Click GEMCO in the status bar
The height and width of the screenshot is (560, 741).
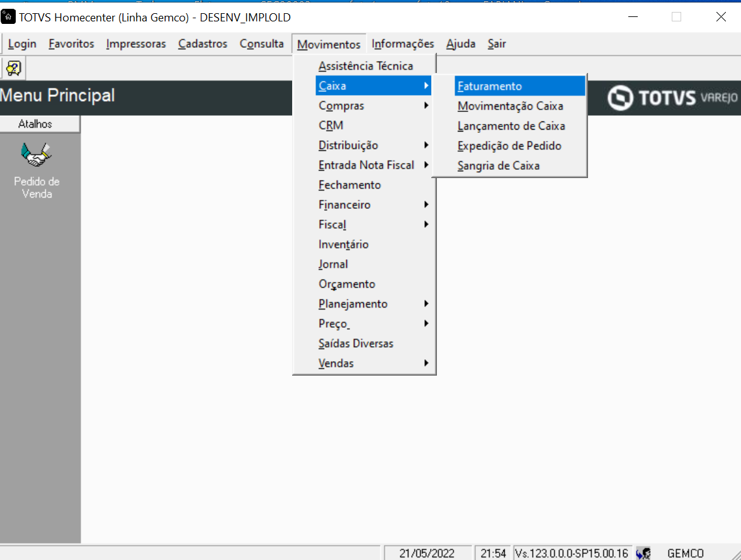[x=685, y=553]
